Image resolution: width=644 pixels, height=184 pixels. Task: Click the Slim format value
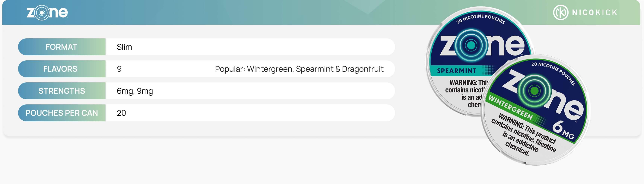pos(124,47)
